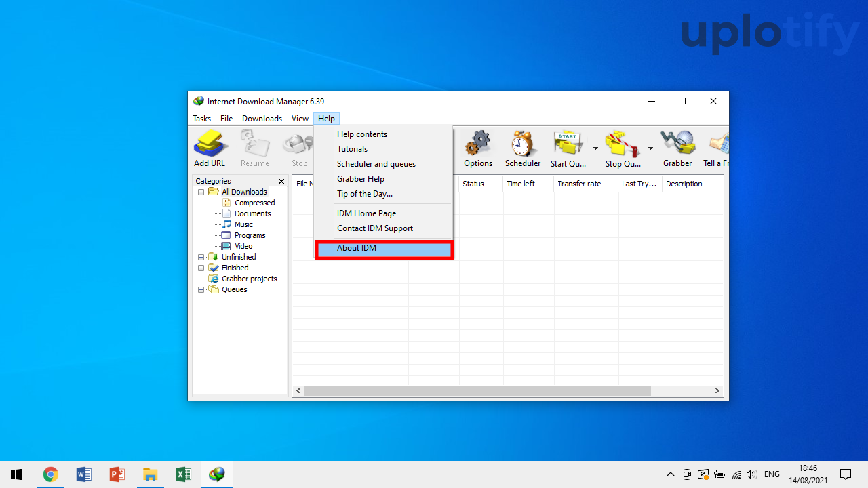
Task: Open Excel from the taskbar
Action: point(183,474)
